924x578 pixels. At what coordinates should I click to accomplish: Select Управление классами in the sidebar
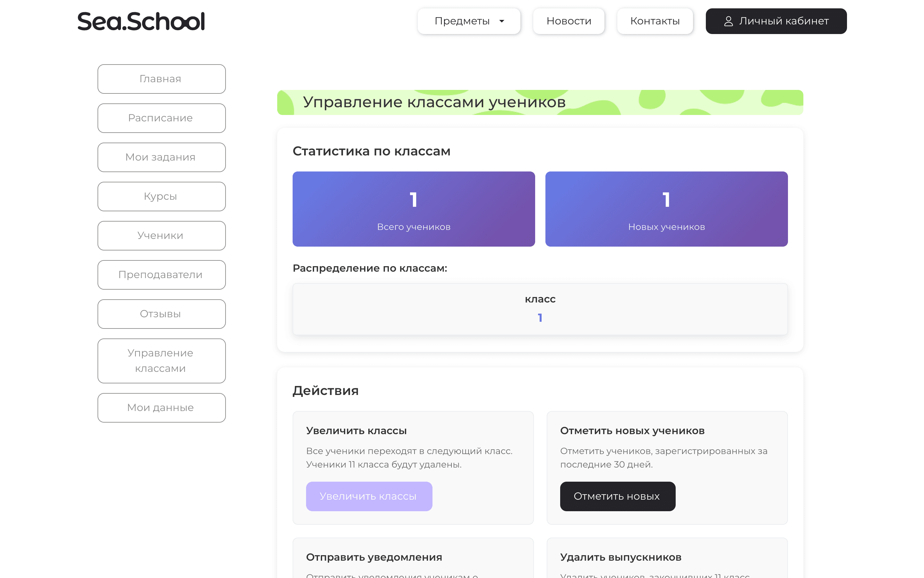pyautogui.click(x=161, y=361)
